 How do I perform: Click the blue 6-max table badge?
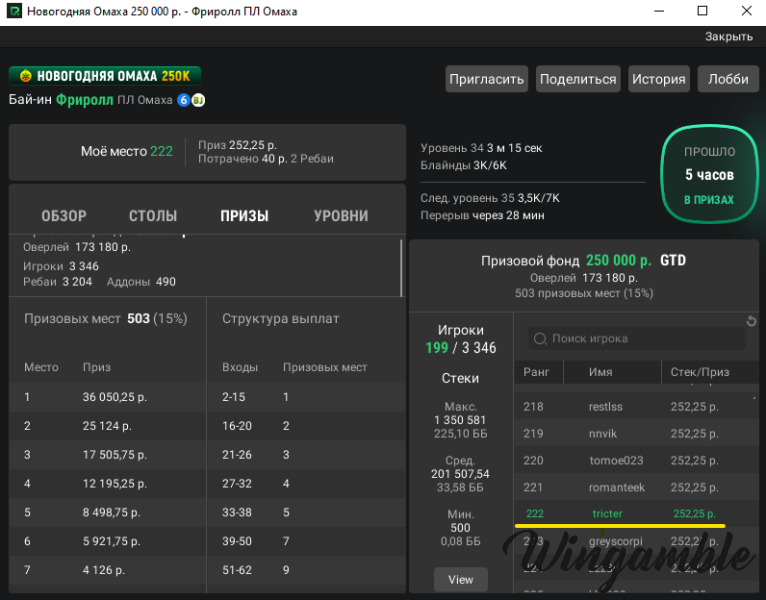click(183, 100)
